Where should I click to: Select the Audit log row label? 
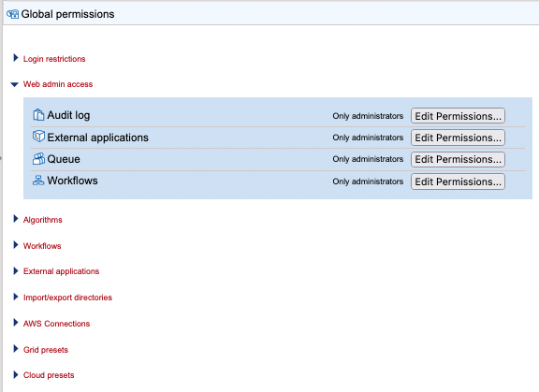(x=68, y=115)
